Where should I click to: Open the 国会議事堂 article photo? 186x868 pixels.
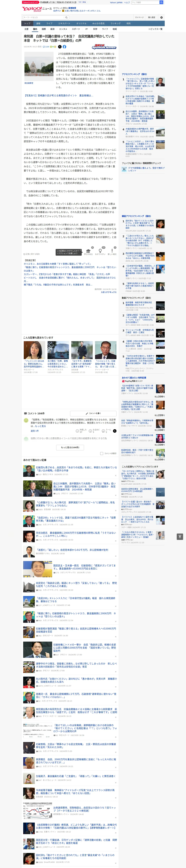tap(39, 66)
